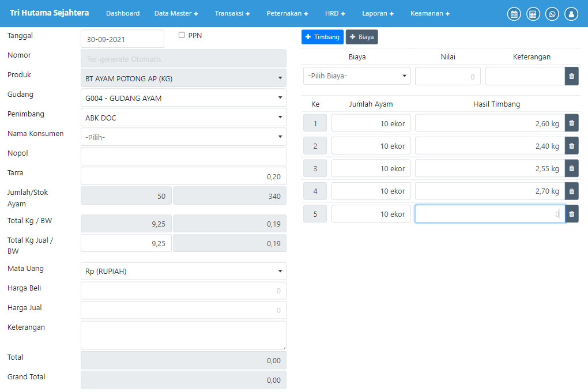Expand the Peternakan menu
The image size is (588, 392).
[287, 13]
